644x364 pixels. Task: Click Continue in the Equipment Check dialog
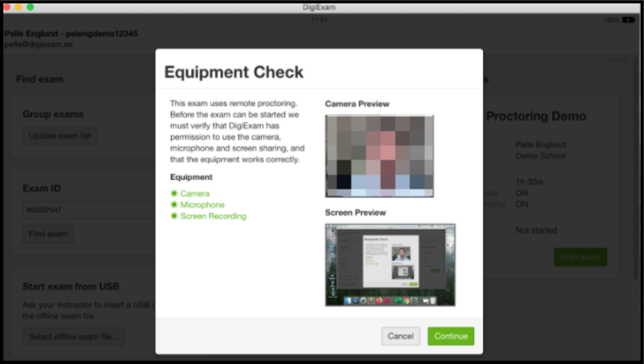451,336
